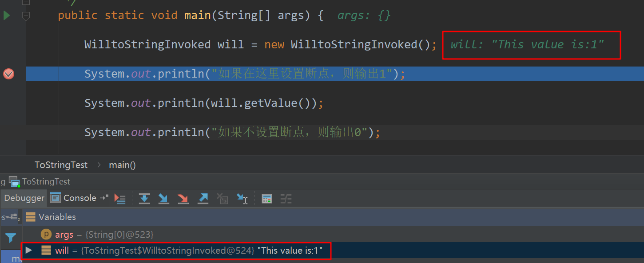Viewport: 644px width, 263px height.
Task: Click "new WilltoStringInvoked()" in the editor
Action: click(347, 44)
